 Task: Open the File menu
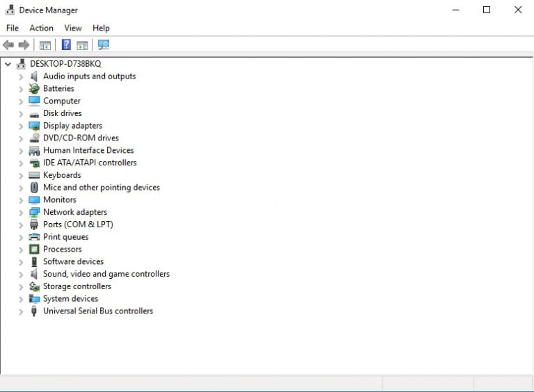pos(13,28)
